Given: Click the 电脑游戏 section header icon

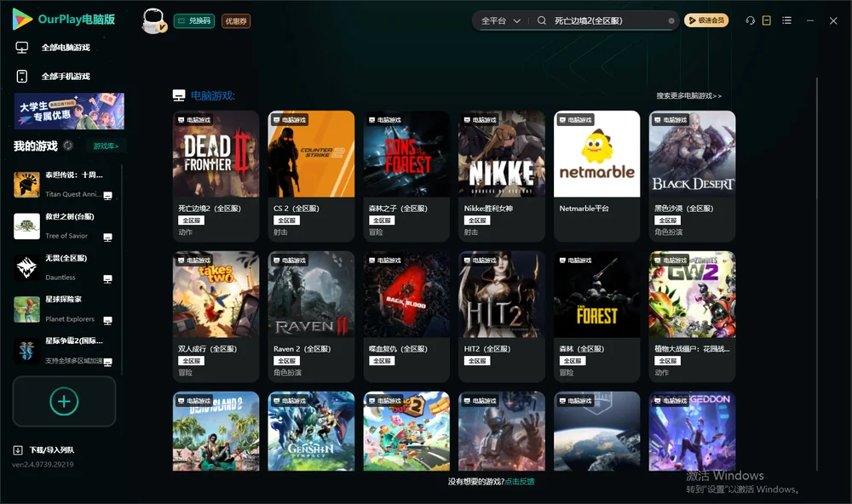Looking at the screenshot, I should pos(179,95).
